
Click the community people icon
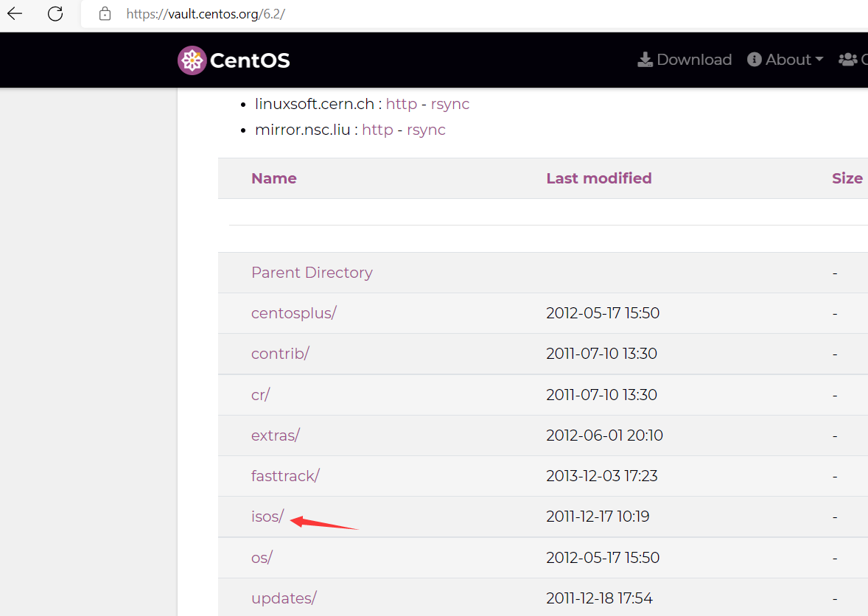(x=847, y=59)
